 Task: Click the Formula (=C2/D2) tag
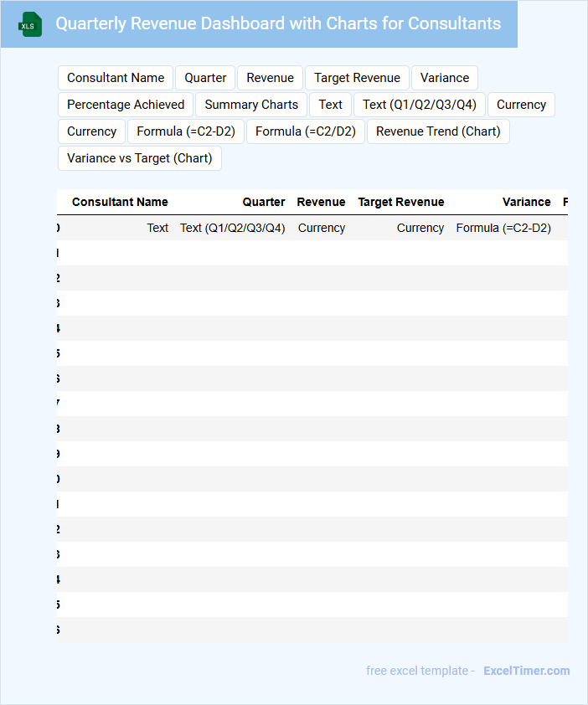306,131
